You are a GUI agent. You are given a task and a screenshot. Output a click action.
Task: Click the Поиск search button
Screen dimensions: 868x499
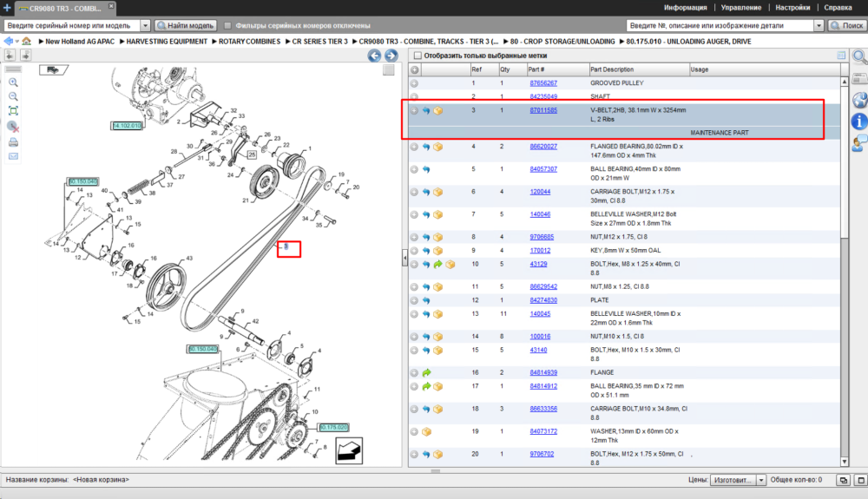[x=847, y=25]
